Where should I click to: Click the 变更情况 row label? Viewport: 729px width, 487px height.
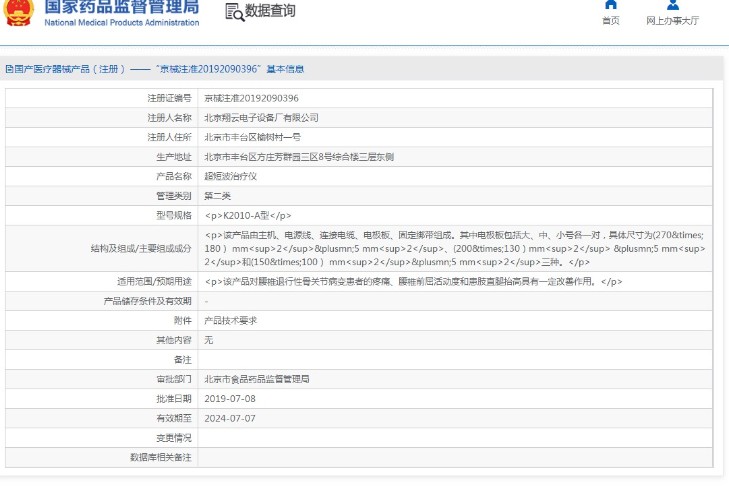point(174,438)
